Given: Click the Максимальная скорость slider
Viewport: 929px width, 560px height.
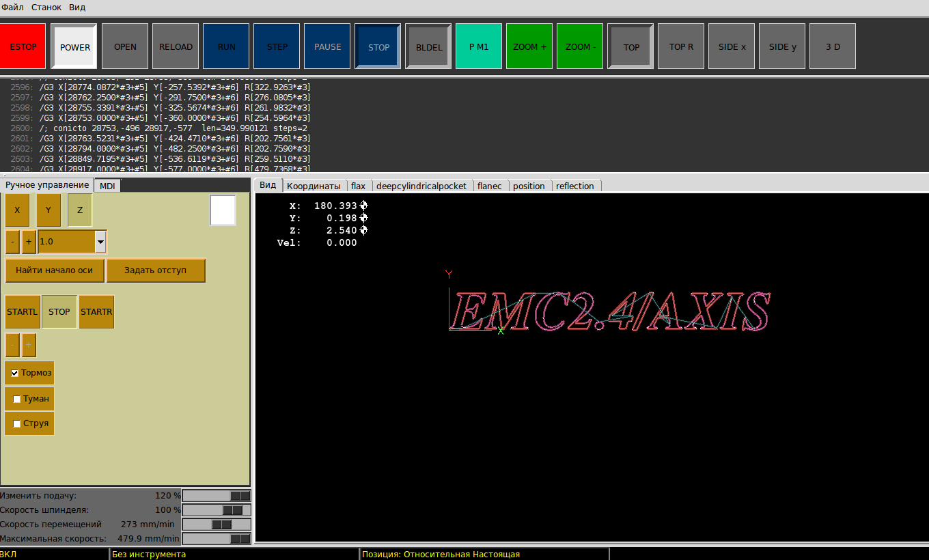Looking at the screenshot, I should tap(217, 539).
